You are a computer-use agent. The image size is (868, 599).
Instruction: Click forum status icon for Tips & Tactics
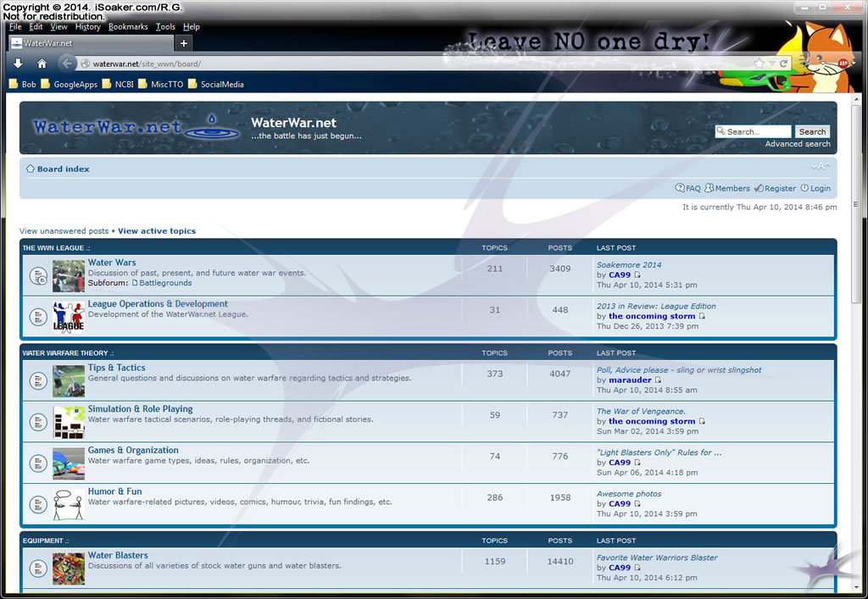click(38, 380)
